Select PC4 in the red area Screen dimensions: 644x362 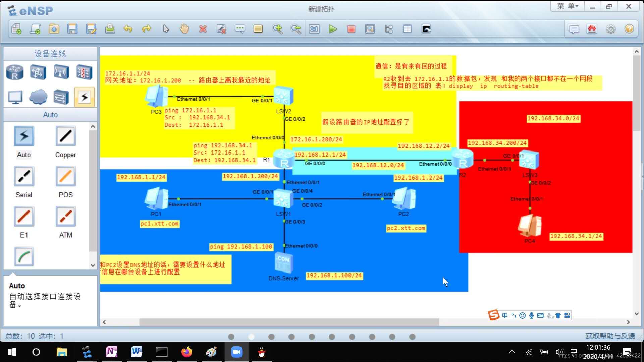[530, 226]
